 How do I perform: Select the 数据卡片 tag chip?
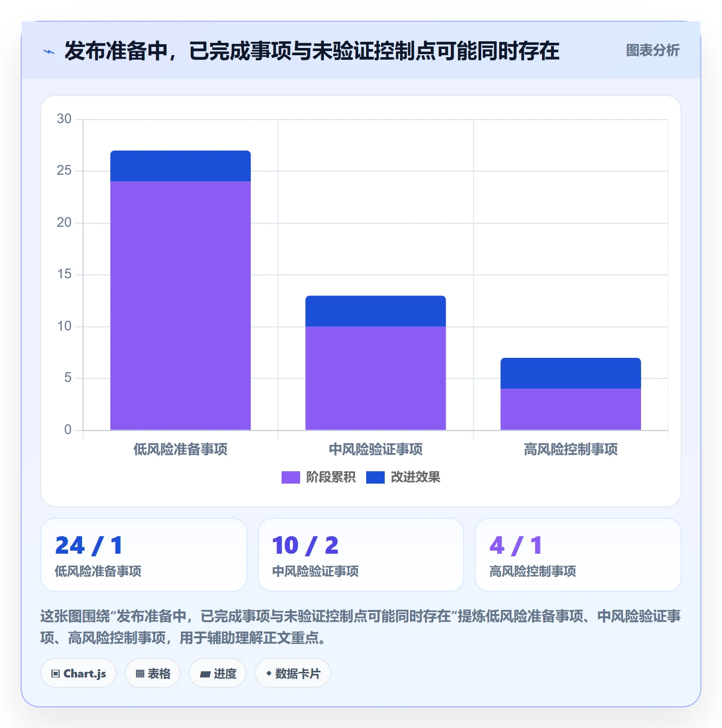[293, 673]
